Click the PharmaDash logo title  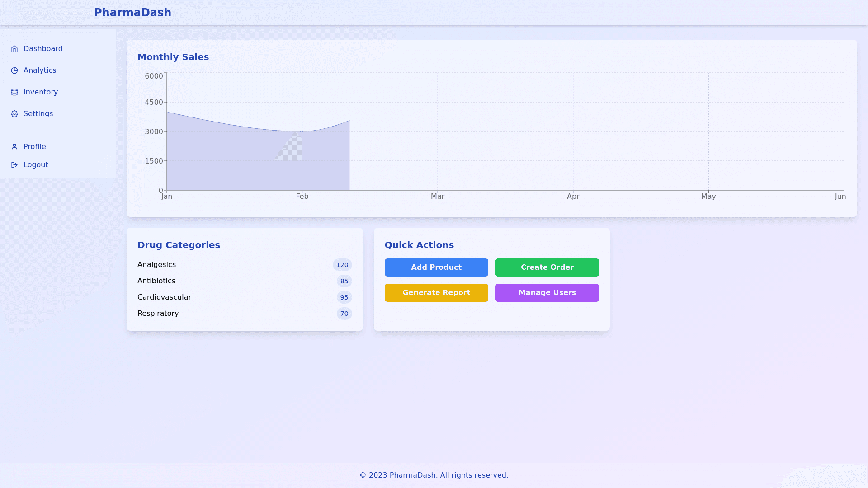132,13
